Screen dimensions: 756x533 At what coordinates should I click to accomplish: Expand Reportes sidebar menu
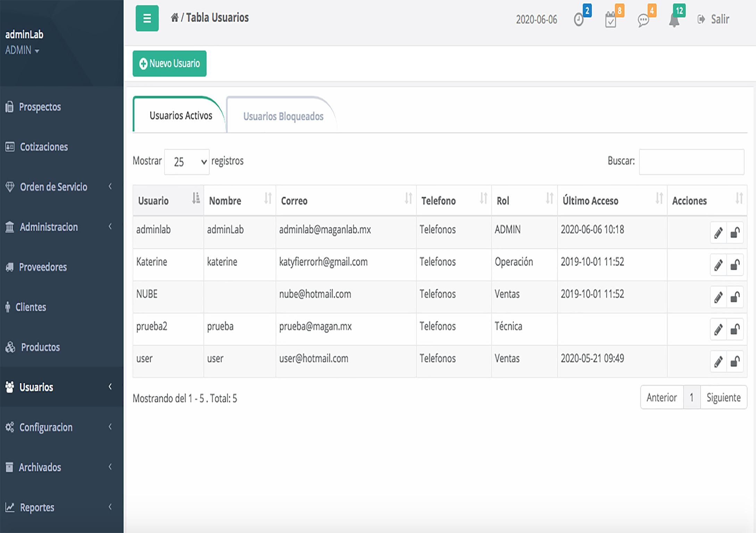[62, 507]
